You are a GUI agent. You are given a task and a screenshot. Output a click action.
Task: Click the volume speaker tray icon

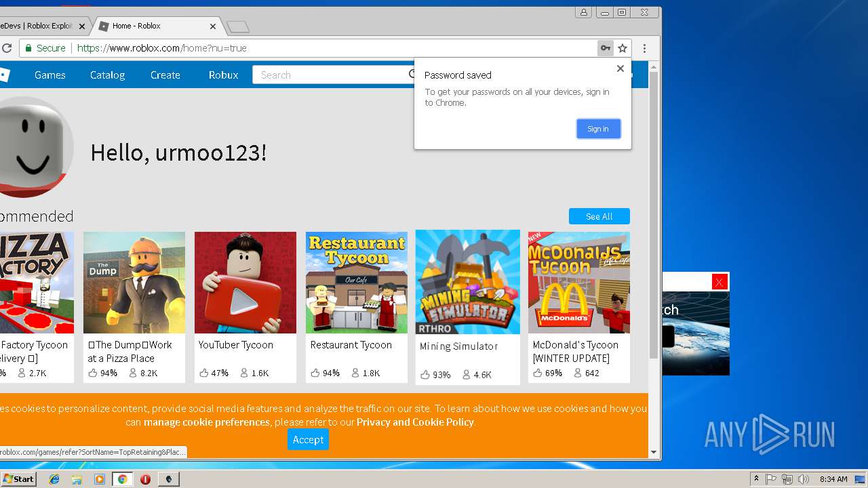click(x=804, y=479)
